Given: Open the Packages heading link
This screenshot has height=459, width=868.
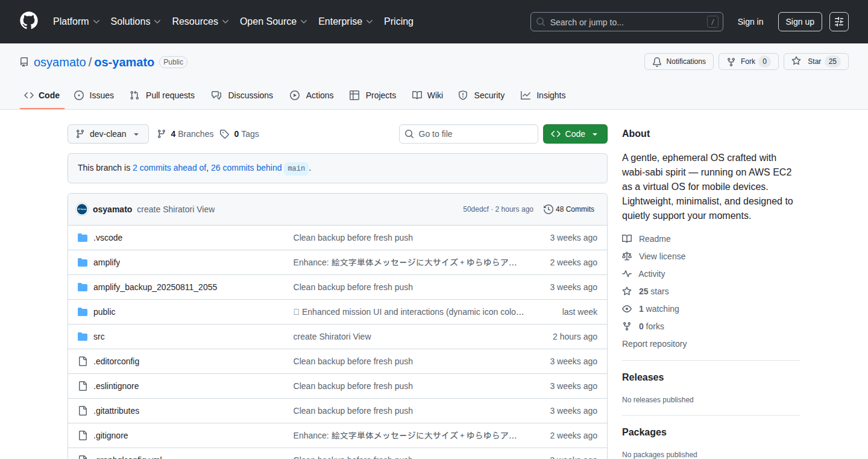Looking at the screenshot, I should pos(644,432).
